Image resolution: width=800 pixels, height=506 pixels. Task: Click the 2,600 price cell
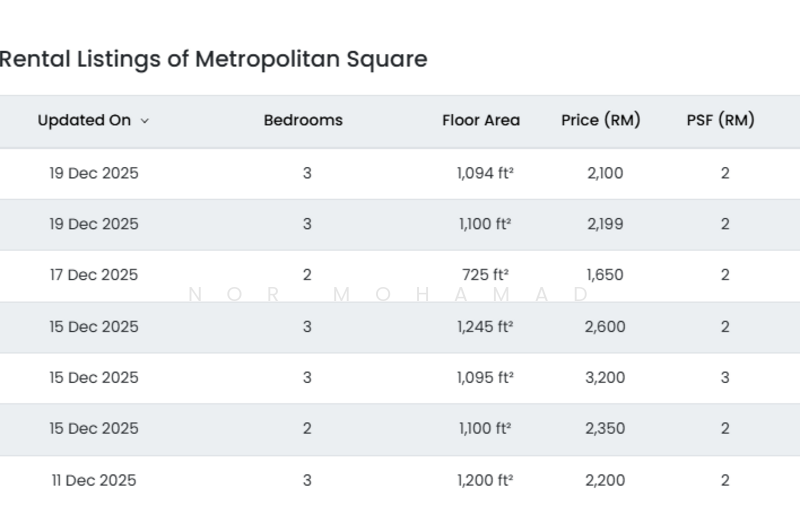[605, 327]
